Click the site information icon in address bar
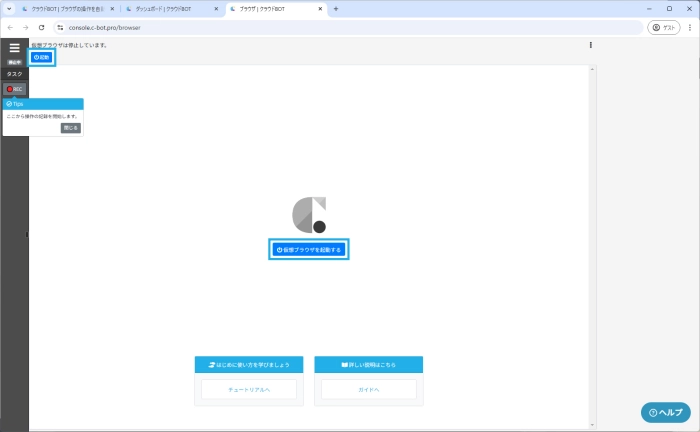 60,27
